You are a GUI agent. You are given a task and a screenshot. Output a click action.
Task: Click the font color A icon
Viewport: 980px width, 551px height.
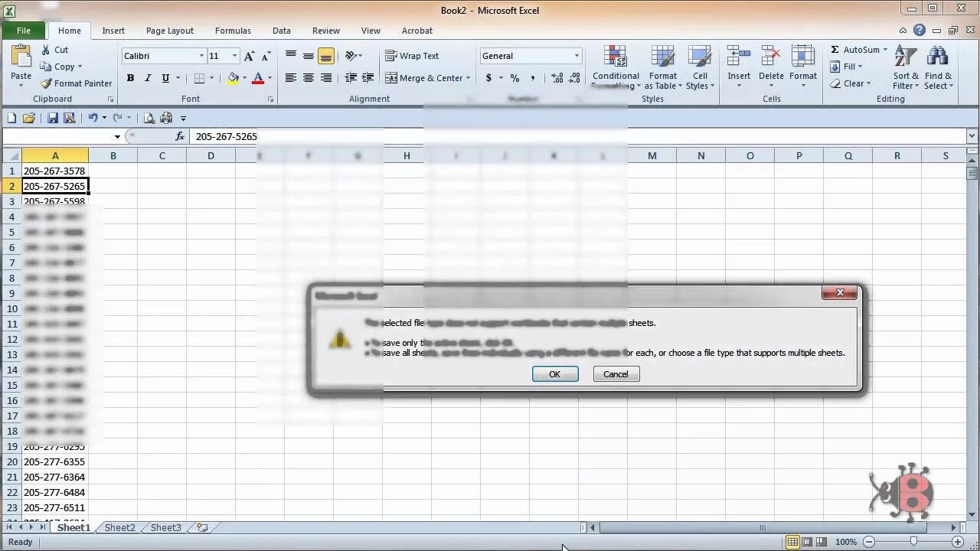[x=258, y=78]
